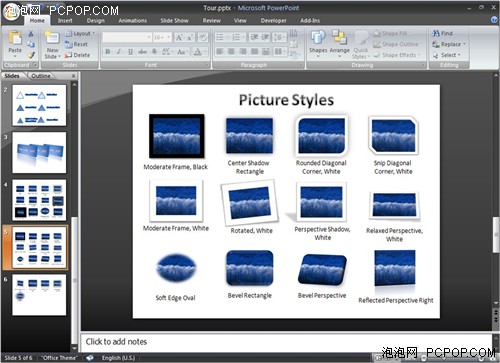Open the Drawing group dialog launcher
The image size is (500, 363).
423,65
